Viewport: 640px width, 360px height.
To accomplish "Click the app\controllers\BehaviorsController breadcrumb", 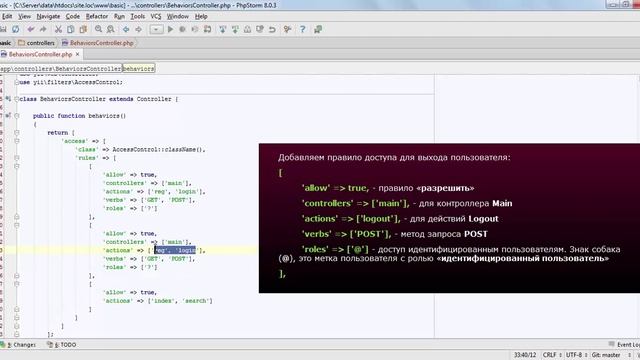I will coord(60,69).
